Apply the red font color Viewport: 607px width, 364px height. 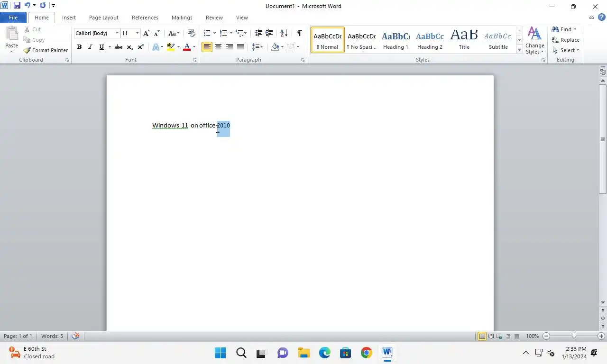(x=187, y=47)
